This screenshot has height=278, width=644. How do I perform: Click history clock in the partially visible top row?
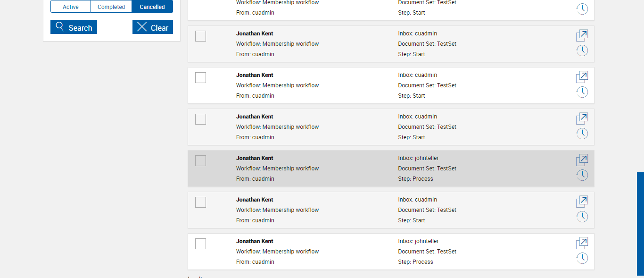[582, 9]
